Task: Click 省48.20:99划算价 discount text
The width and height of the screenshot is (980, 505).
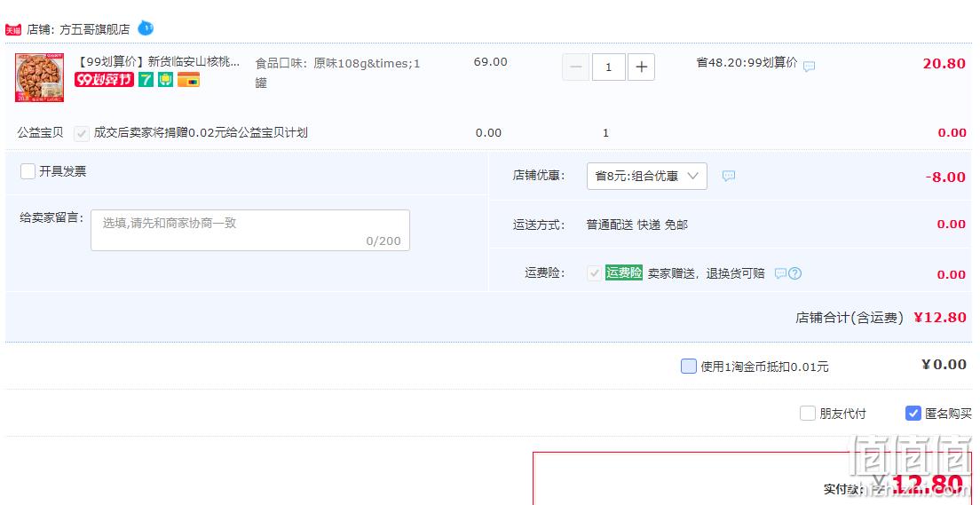Action: [747, 62]
